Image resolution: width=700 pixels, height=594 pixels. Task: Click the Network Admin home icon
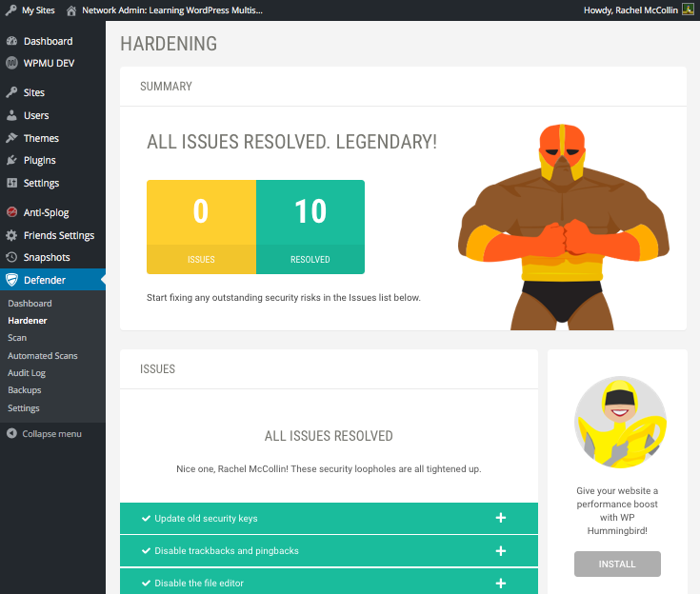pos(71,10)
